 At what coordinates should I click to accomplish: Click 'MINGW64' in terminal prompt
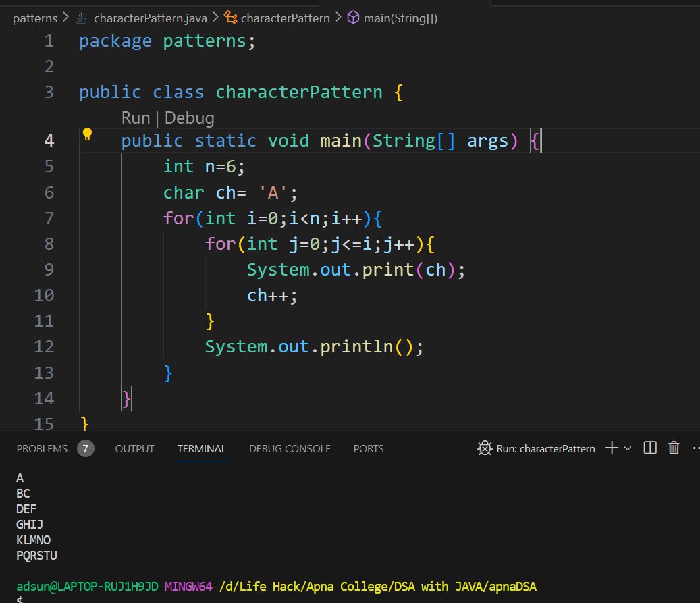click(188, 587)
